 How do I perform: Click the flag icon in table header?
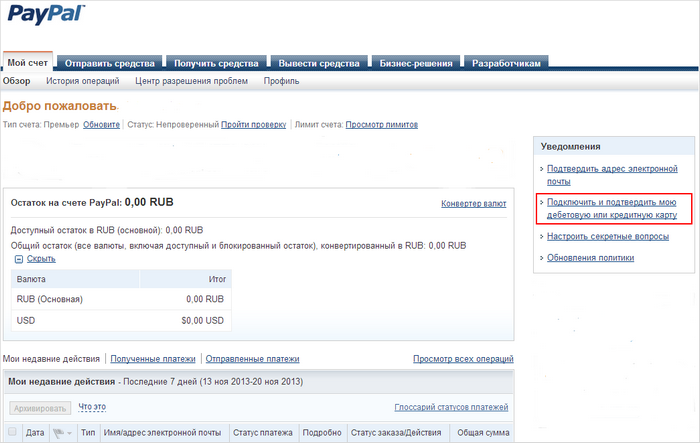58,433
